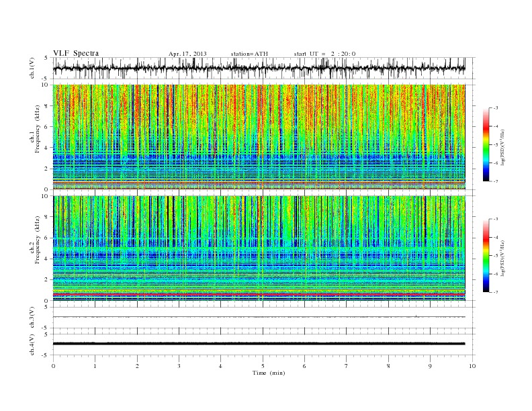The height and width of the screenshot is (411, 532).
Task: Click the time axis tick label "8"
Action: [x=388, y=366]
